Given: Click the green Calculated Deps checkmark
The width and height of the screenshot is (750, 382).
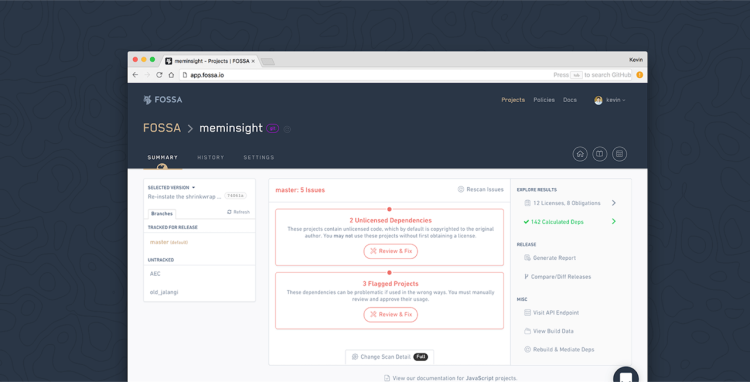Looking at the screenshot, I should 526,222.
